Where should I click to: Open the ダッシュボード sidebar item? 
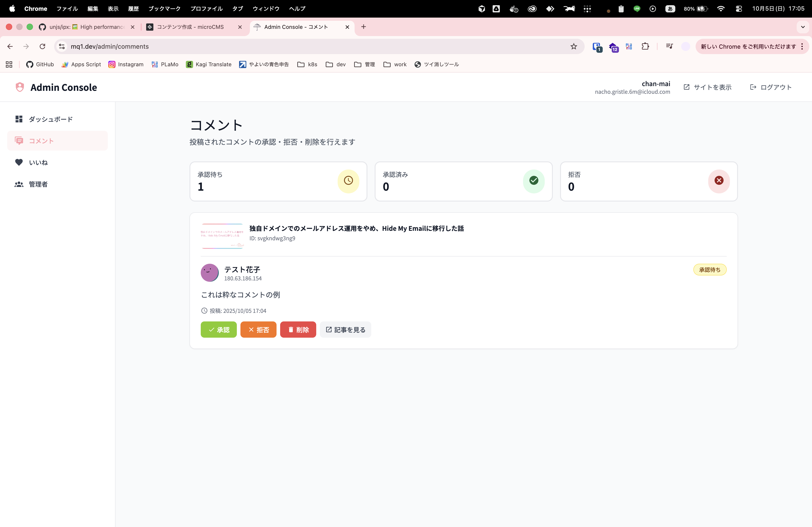click(50, 119)
